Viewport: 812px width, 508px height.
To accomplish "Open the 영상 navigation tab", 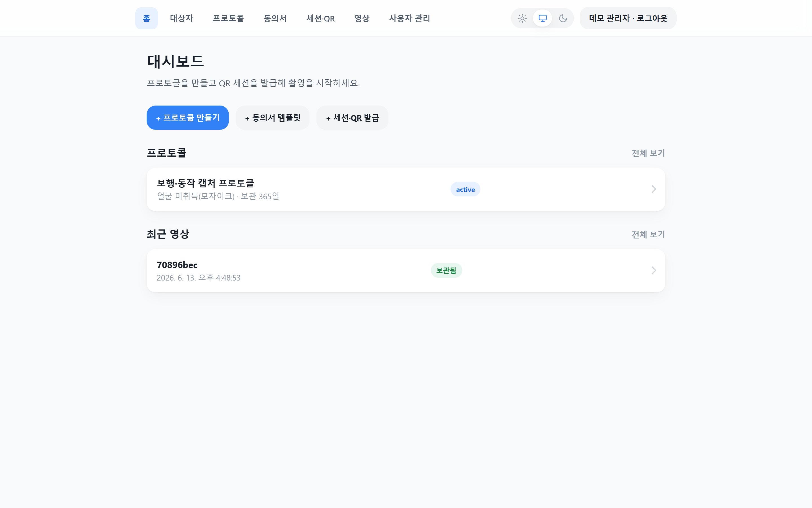I will coord(362,18).
